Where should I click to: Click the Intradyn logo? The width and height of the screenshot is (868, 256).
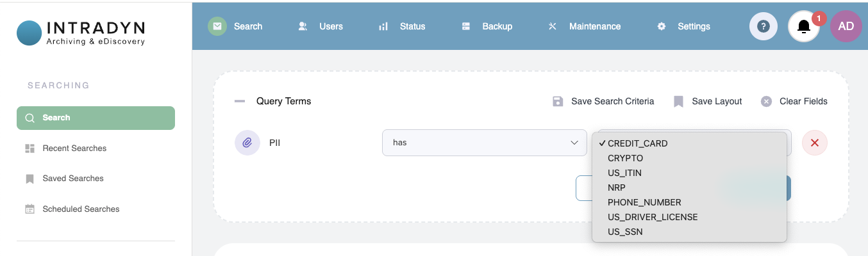81,33
